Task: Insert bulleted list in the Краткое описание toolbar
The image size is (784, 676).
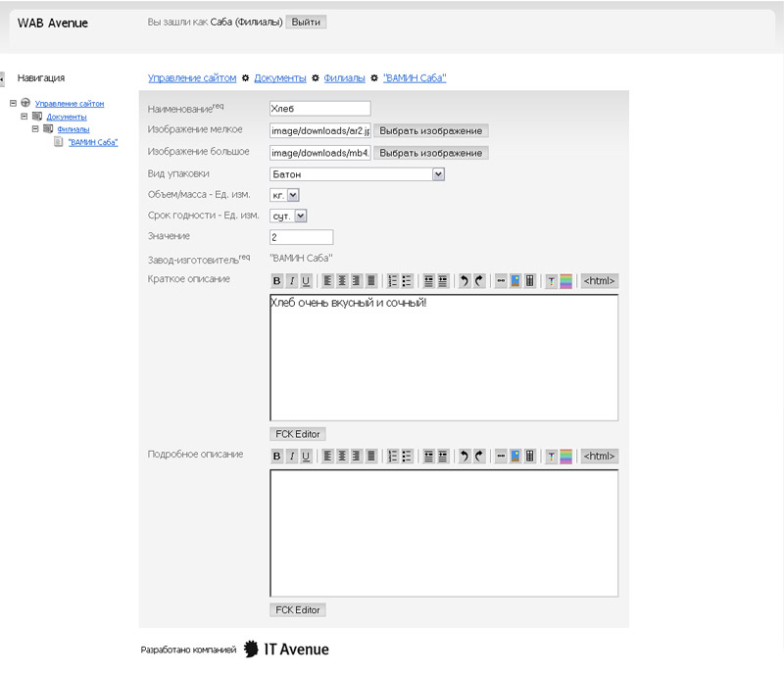Action: (x=407, y=281)
